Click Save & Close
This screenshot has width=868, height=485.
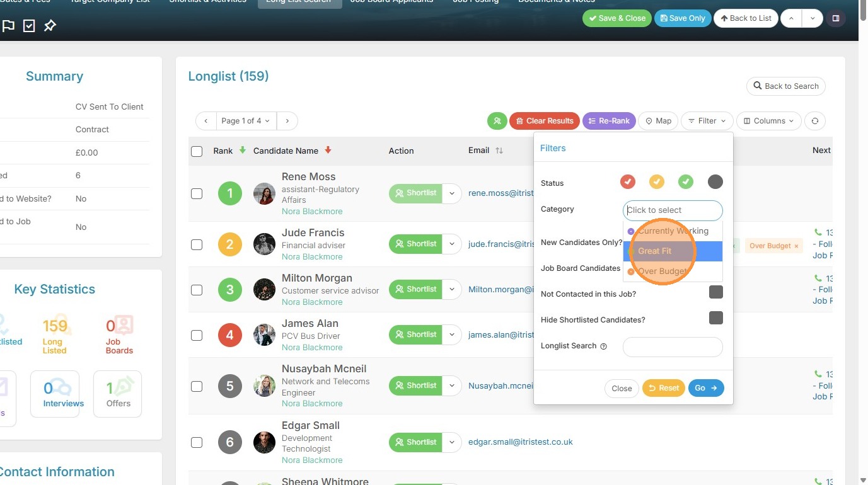coord(617,18)
